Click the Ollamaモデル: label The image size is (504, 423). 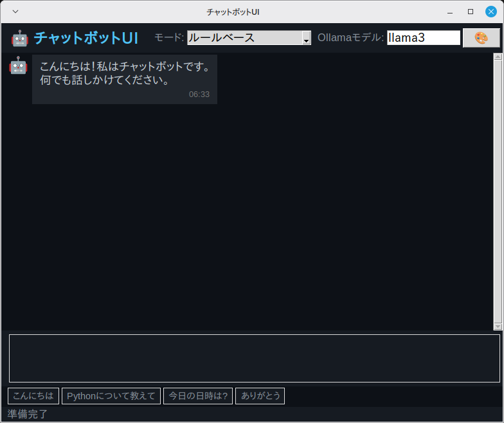pos(351,37)
